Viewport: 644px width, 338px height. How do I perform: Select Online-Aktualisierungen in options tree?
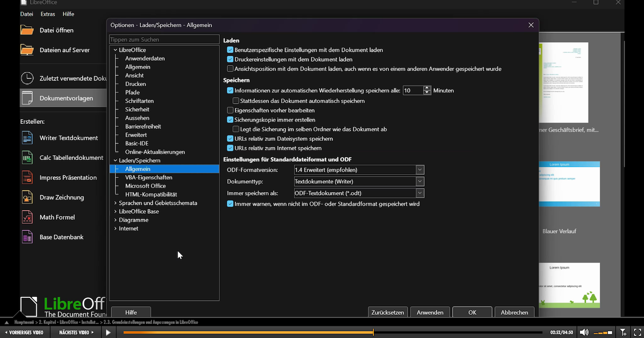155,152
